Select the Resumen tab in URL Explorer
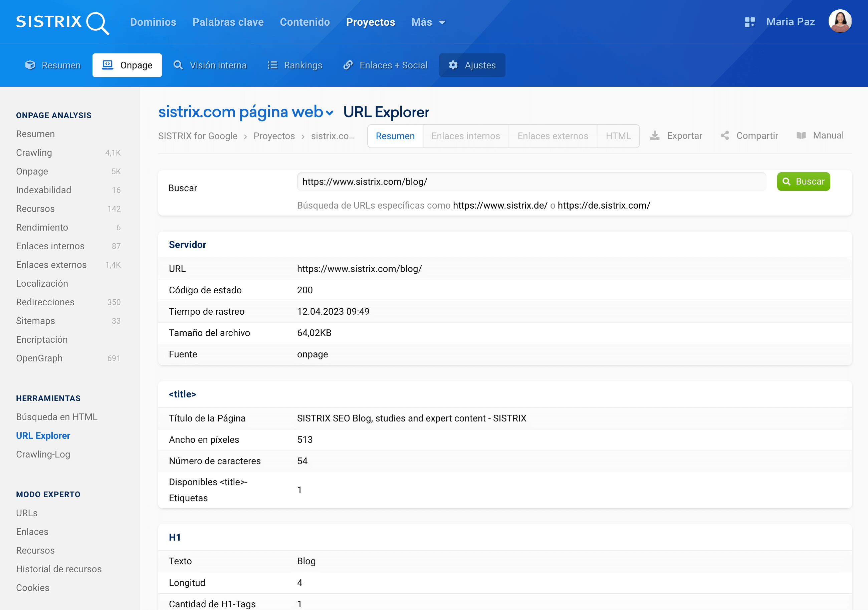Screen dimensions: 868x610 [395, 136]
